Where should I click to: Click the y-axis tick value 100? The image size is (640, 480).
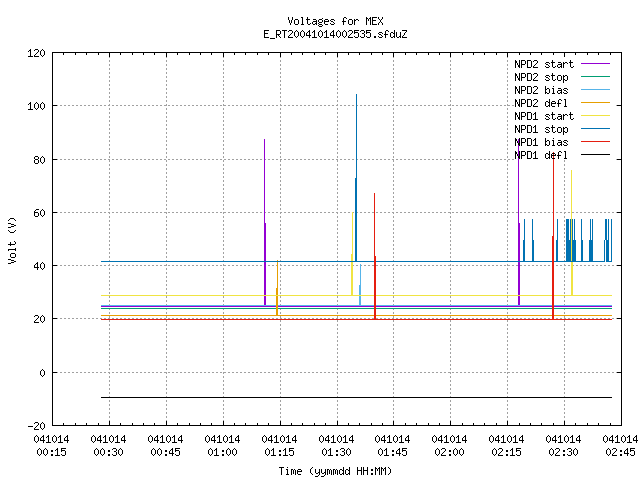(36, 106)
